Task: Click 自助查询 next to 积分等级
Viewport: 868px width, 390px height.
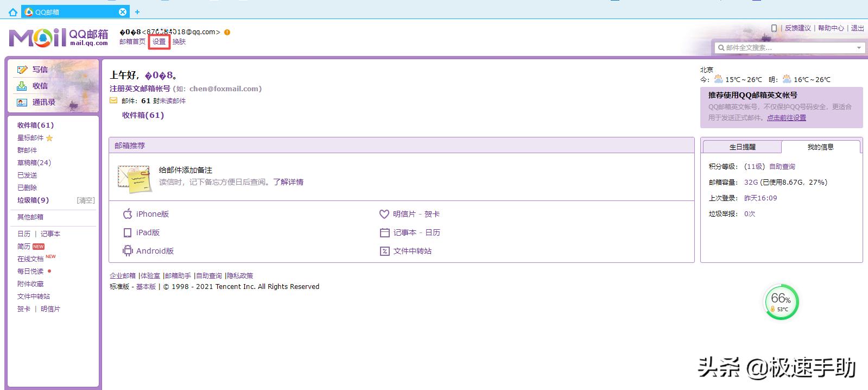Action: tap(782, 167)
